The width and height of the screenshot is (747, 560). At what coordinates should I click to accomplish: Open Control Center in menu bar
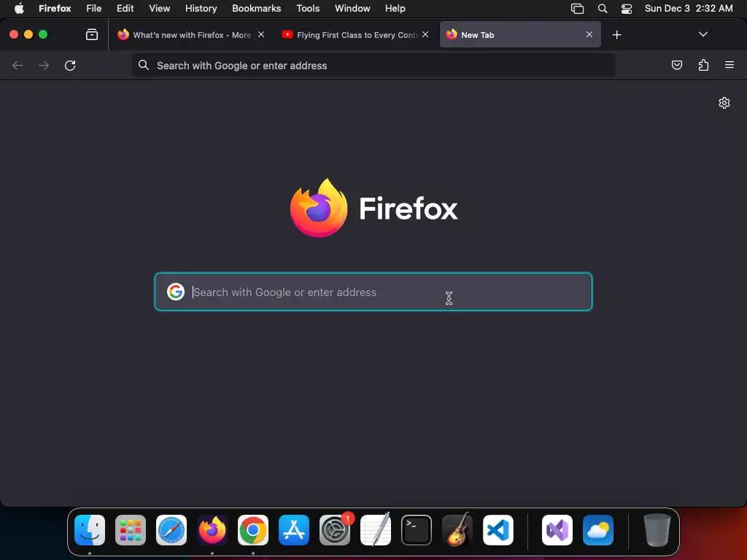click(x=627, y=9)
